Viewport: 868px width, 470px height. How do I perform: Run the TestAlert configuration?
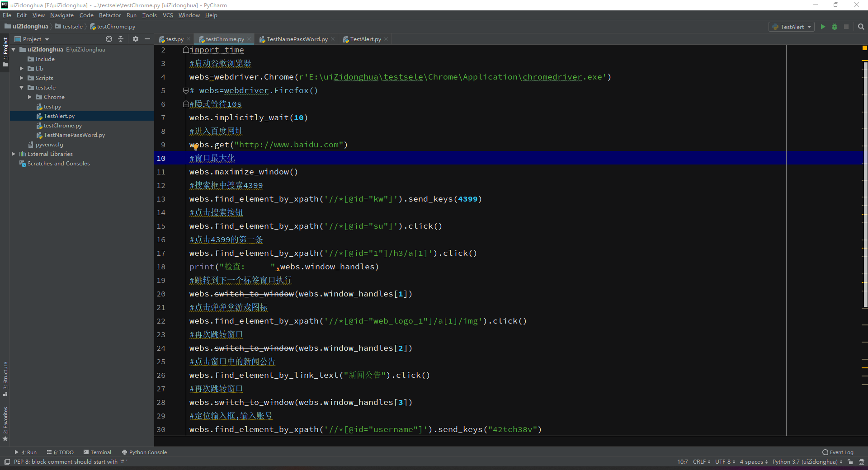(823, 27)
